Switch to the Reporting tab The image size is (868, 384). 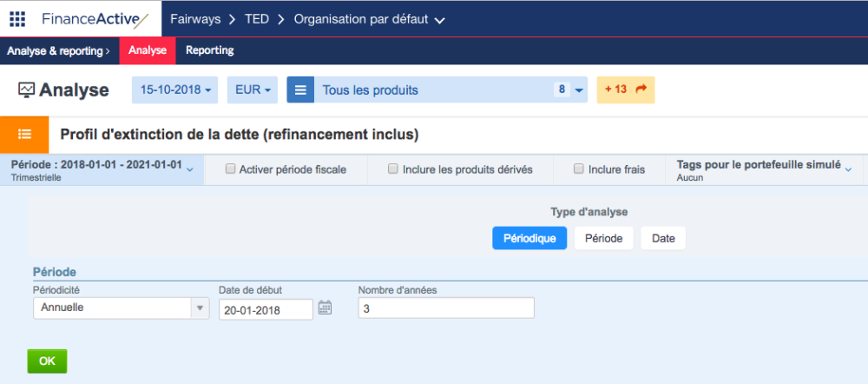[x=210, y=50]
